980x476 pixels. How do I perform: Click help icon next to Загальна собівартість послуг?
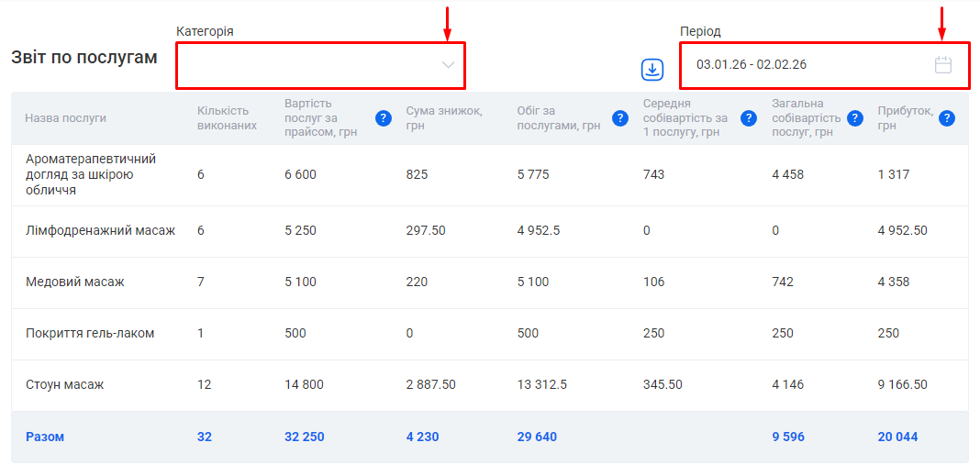pyautogui.click(x=855, y=118)
